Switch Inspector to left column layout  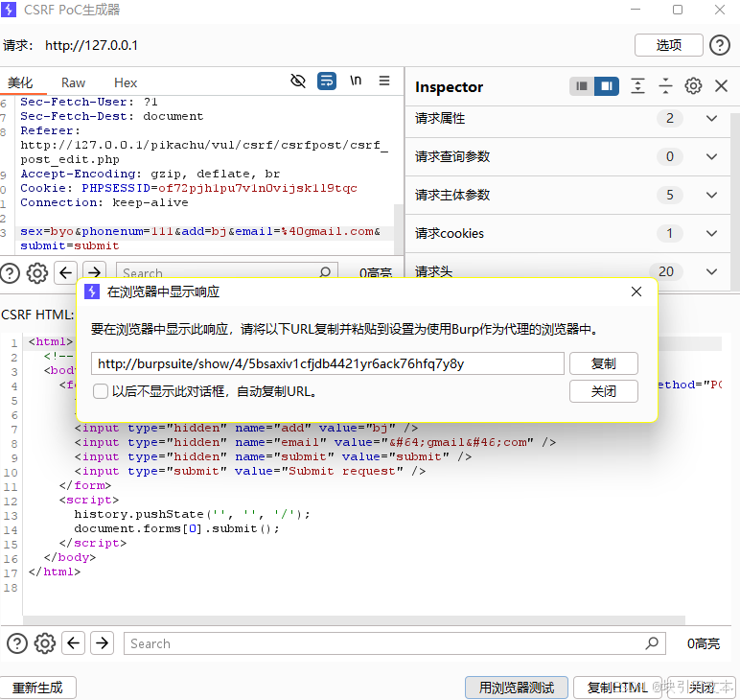click(x=582, y=86)
